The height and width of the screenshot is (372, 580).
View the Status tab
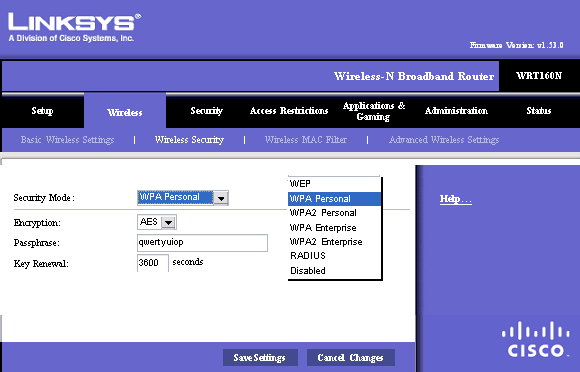coord(539,111)
